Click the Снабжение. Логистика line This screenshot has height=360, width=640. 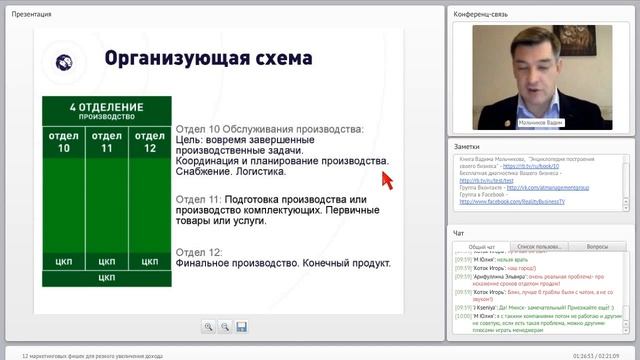point(231,171)
